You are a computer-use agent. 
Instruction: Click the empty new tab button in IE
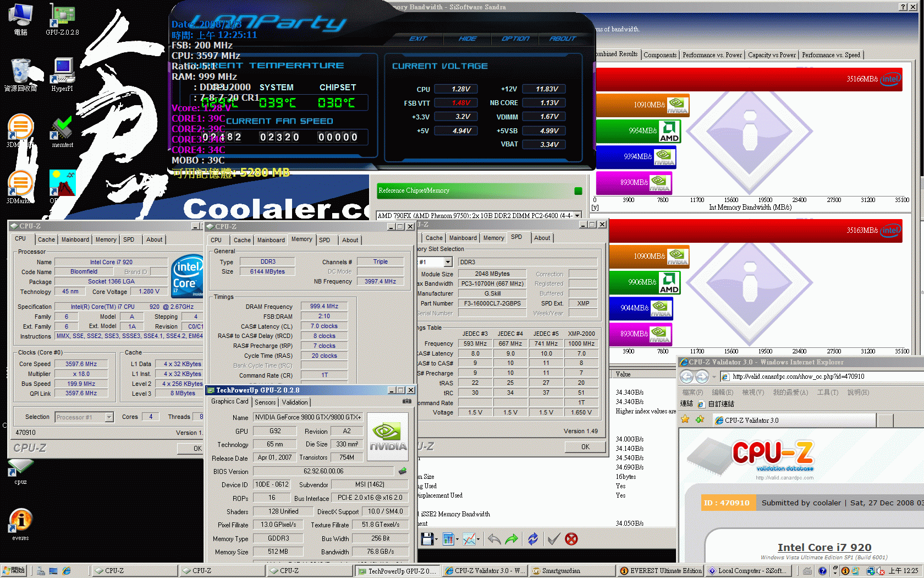click(x=885, y=421)
